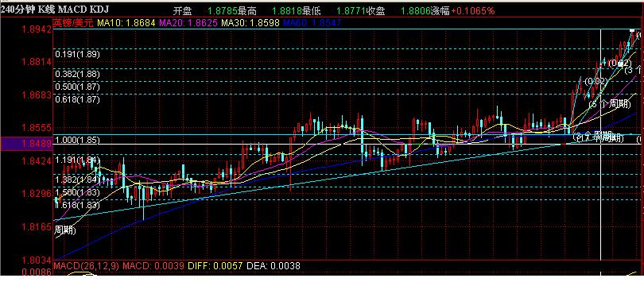Click the MACD: 0.0039 value
644x305 pixels.
[x=153, y=266]
